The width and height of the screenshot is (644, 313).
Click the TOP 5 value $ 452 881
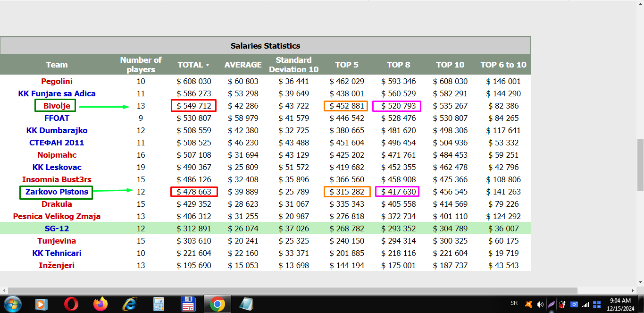click(x=346, y=106)
